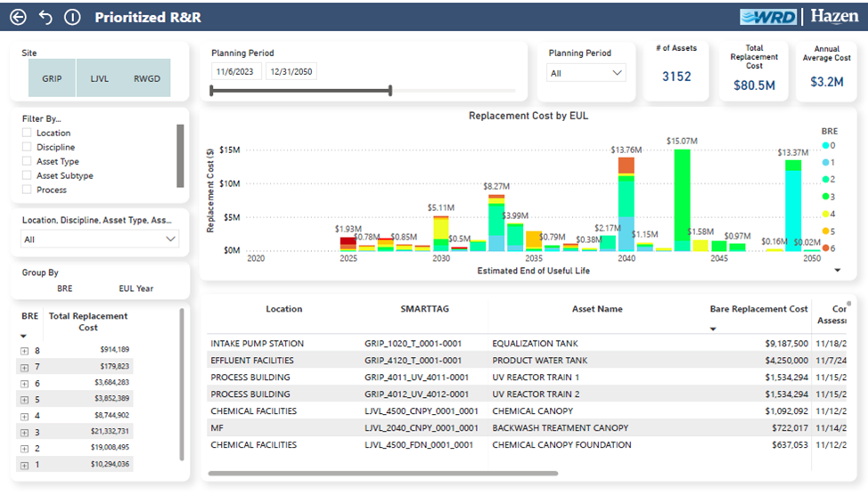Viewport: 868px width, 495px height.
Task: Open Location, Discipline, Asset Type dropdown
Action: [100, 239]
